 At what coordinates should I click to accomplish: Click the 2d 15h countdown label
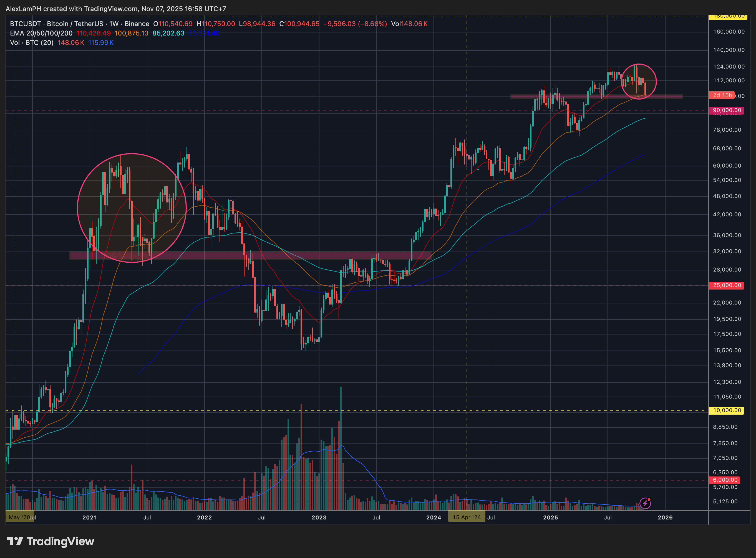tap(722, 95)
